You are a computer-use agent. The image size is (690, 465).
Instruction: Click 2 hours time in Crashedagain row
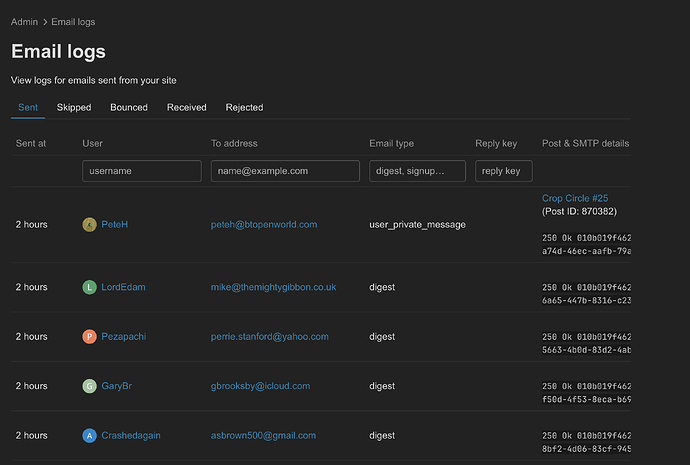pos(31,436)
